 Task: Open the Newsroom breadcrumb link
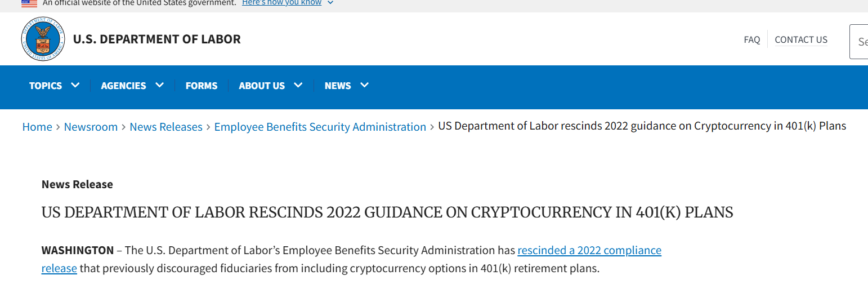(x=91, y=127)
